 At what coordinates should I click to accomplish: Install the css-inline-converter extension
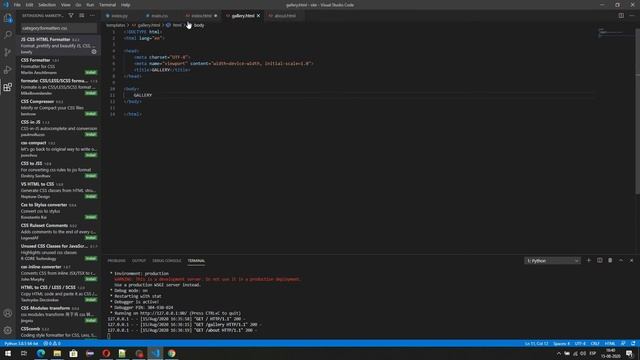[91, 279]
